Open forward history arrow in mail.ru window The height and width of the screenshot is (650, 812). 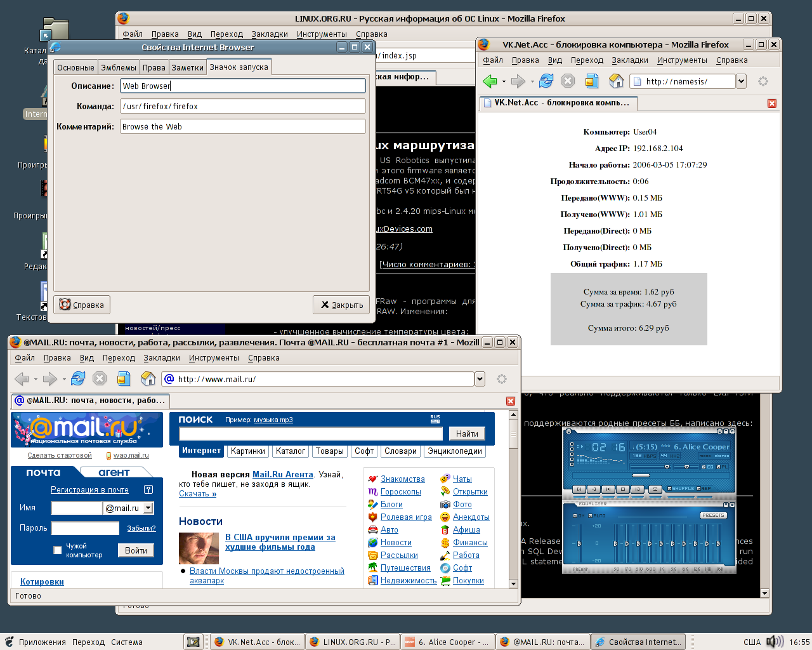[x=64, y=380]
